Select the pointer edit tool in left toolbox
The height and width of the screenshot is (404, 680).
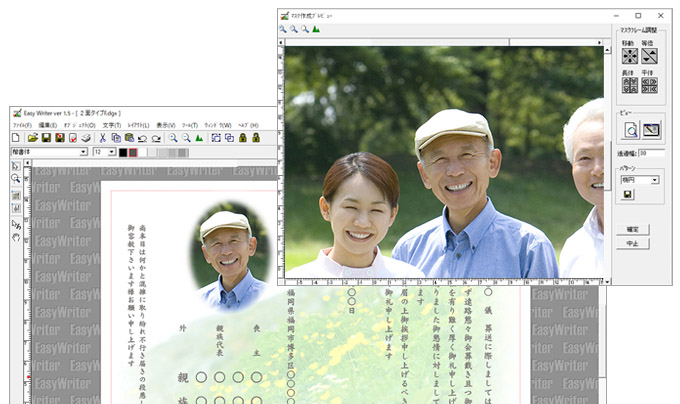[x=16, y=225]
